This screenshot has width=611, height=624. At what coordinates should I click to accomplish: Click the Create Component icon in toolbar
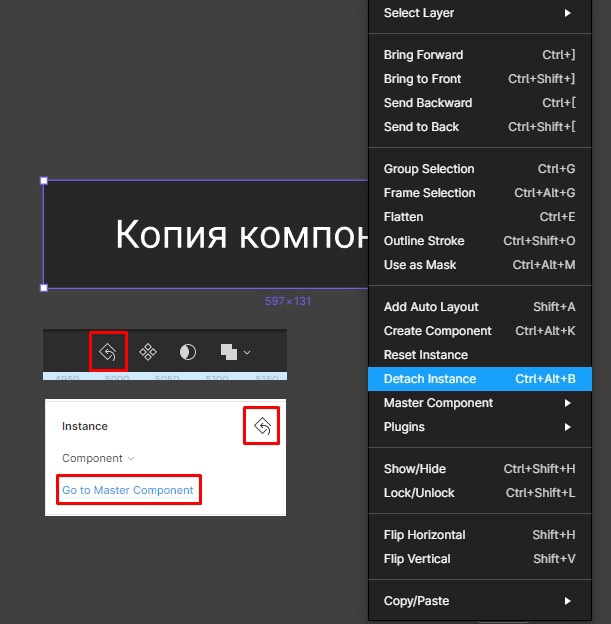tap(148, 352)
